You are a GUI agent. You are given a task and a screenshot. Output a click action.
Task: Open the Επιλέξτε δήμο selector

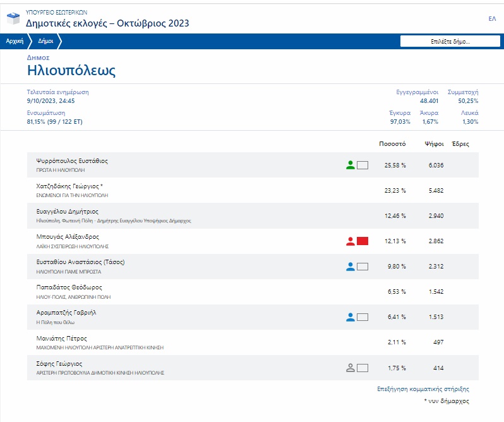(x=450, y=41)
